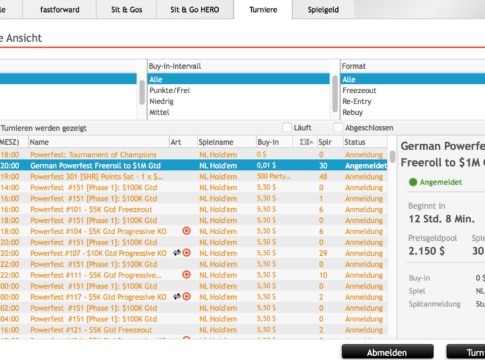Choose Mittel buy-in interval
This screenshot has width=485, height=360.
tap(239, 112)
